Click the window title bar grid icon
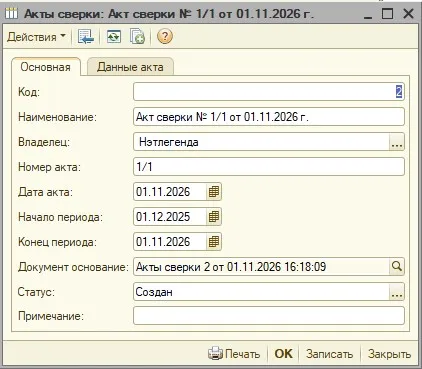The height and width of the screenshot is (369, 422). [11, 14]
